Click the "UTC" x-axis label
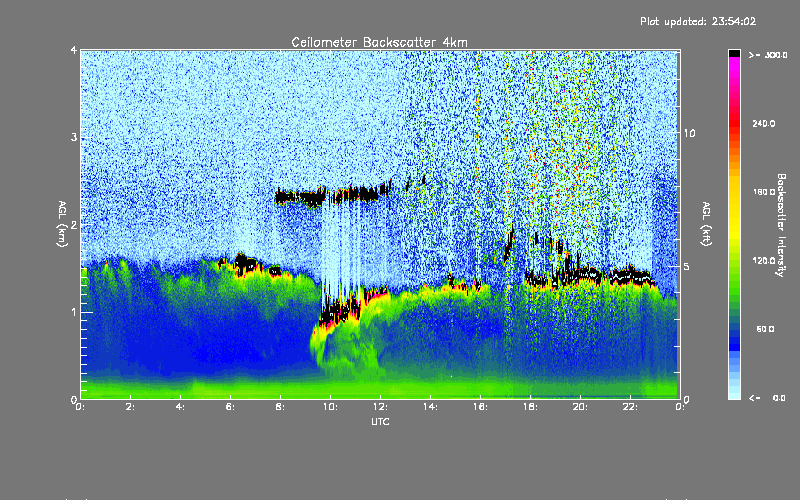The height and width of the screenshot is (500, 800). (x=380, y=421)
